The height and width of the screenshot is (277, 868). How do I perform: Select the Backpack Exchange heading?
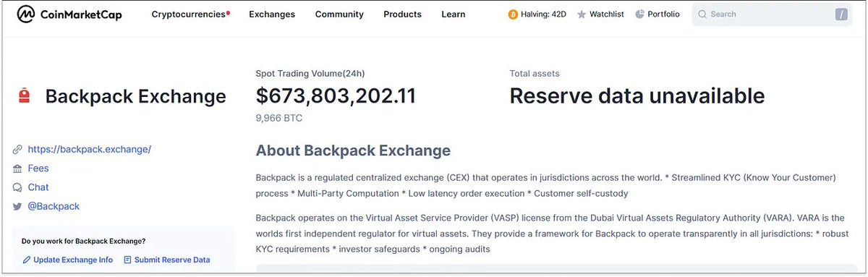pos(135,96)
